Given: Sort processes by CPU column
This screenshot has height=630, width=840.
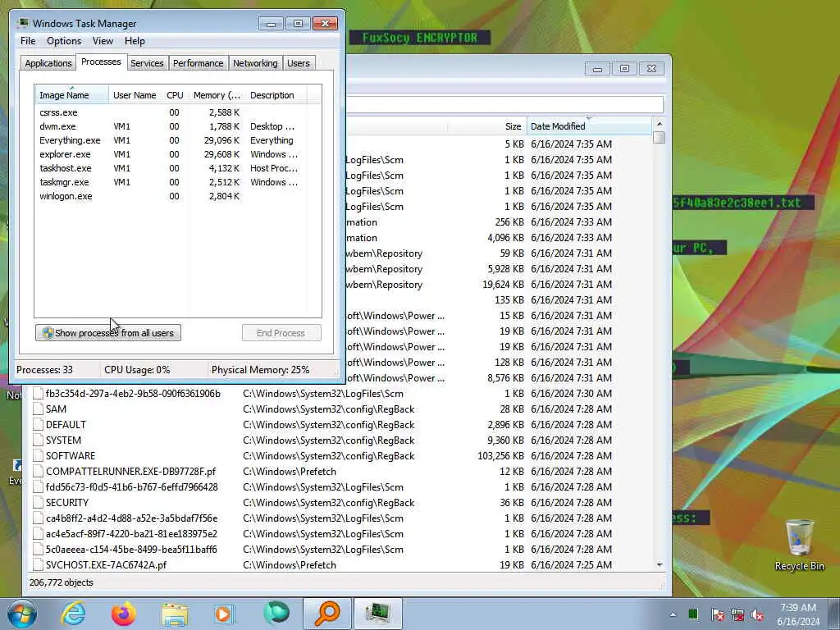Looking at the screenshot, I should coord(175,95).
